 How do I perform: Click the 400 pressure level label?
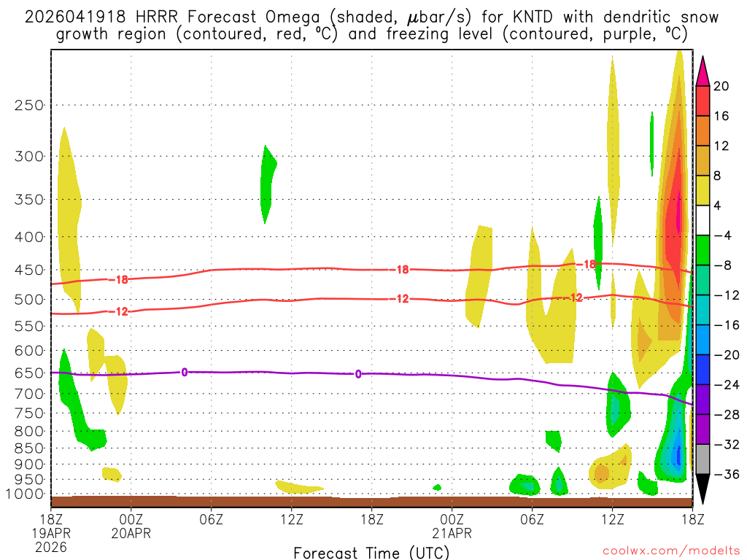pos(29,237)
